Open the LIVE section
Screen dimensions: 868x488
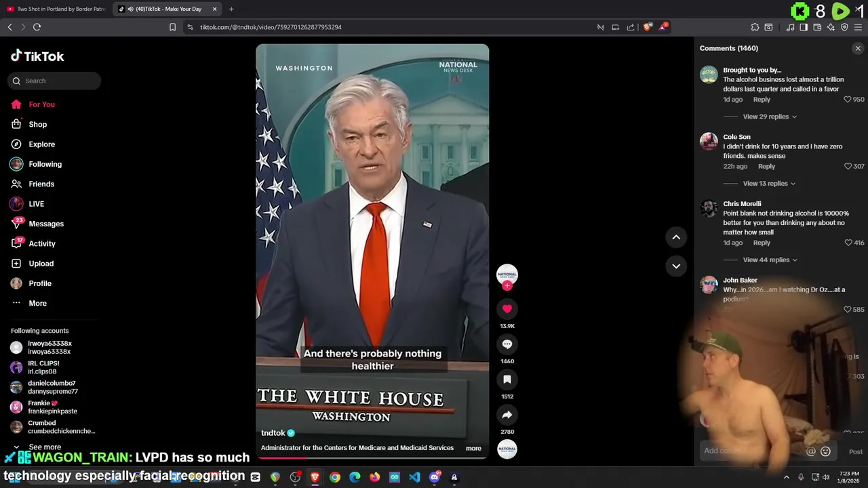click(x=27, y=204)
